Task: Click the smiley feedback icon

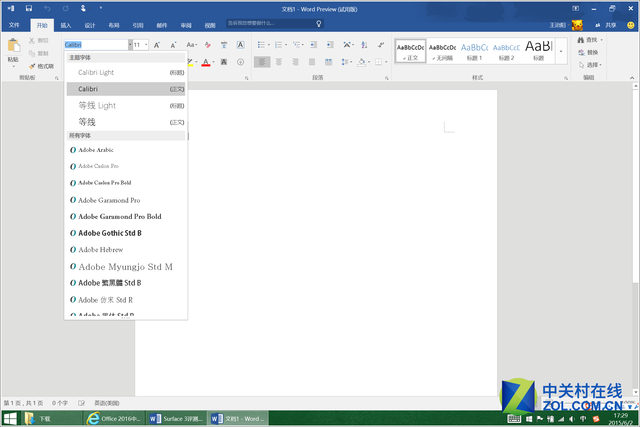Action: [631, 25]
